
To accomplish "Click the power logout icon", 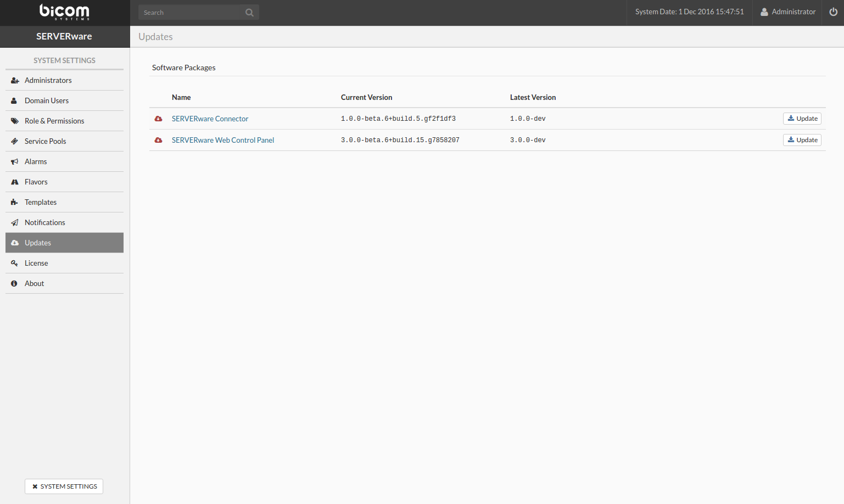I will [x=833, y=12].
